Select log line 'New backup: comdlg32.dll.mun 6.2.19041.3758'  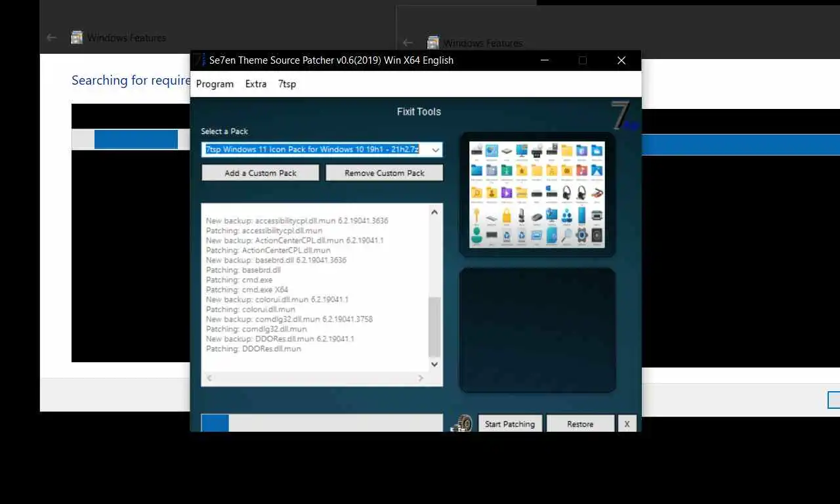tap(289, 320)
